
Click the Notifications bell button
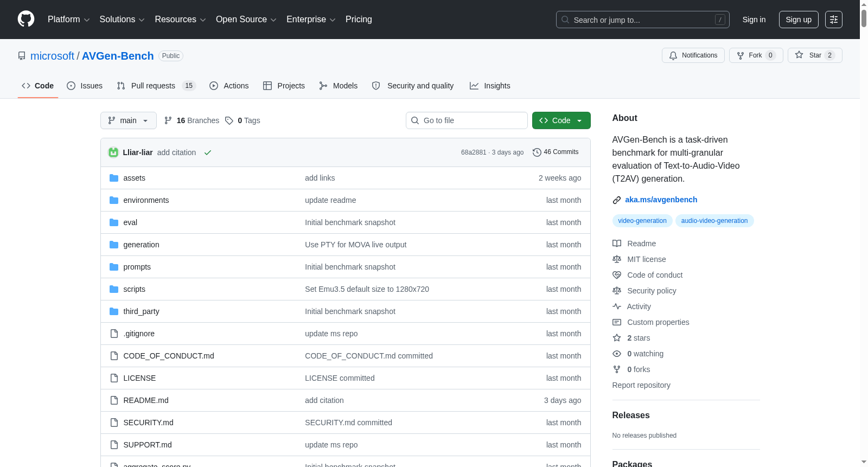pos(693,55)
